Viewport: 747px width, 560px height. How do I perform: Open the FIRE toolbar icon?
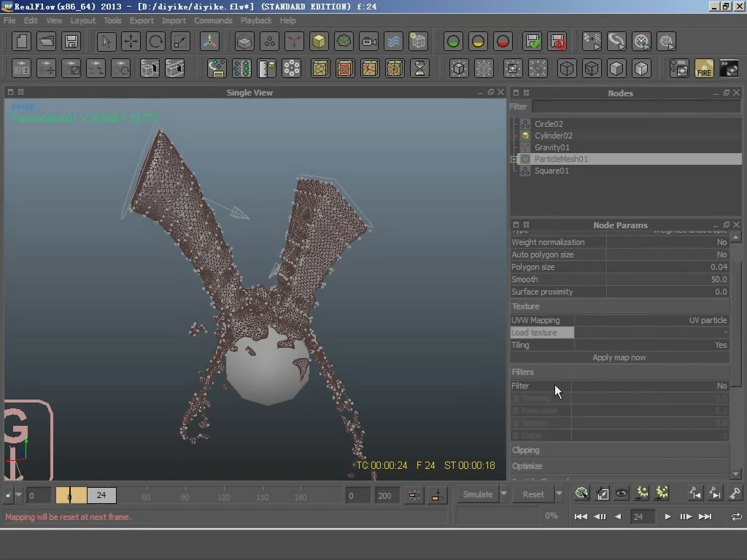click(x=704, y=69)
